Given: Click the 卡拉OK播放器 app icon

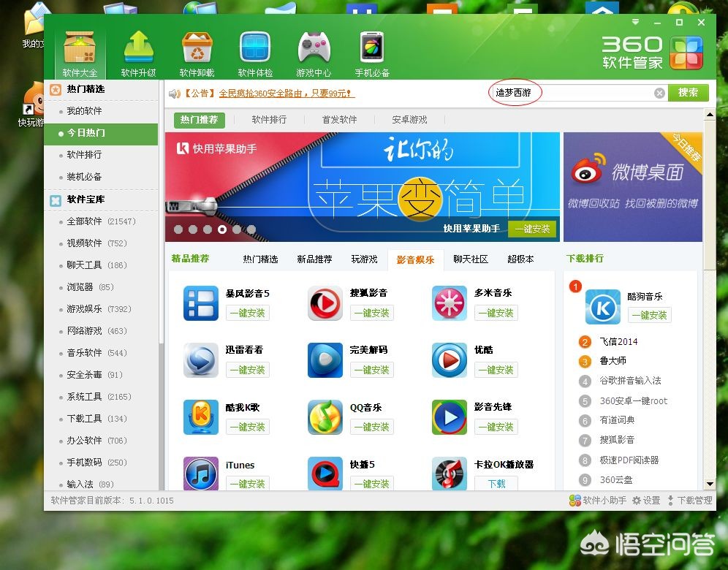Looking at the screenshot, I should [449, 474].
